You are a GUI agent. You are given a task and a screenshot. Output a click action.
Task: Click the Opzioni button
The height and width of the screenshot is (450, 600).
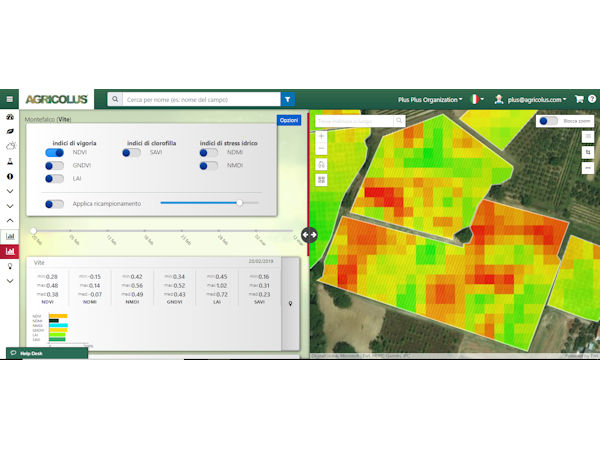pos(289,120)
